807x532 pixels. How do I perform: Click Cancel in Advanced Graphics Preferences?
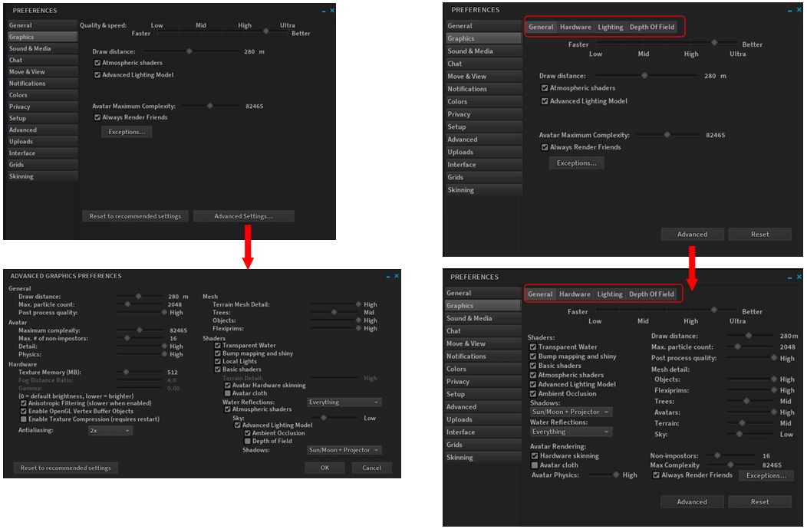[x=371, y=468]
